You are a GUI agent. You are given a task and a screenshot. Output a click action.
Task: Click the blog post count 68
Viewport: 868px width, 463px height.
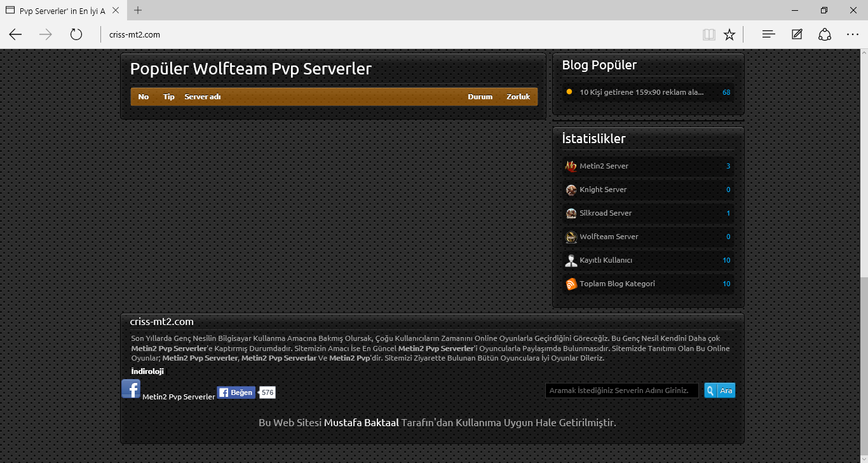(726, 92)
